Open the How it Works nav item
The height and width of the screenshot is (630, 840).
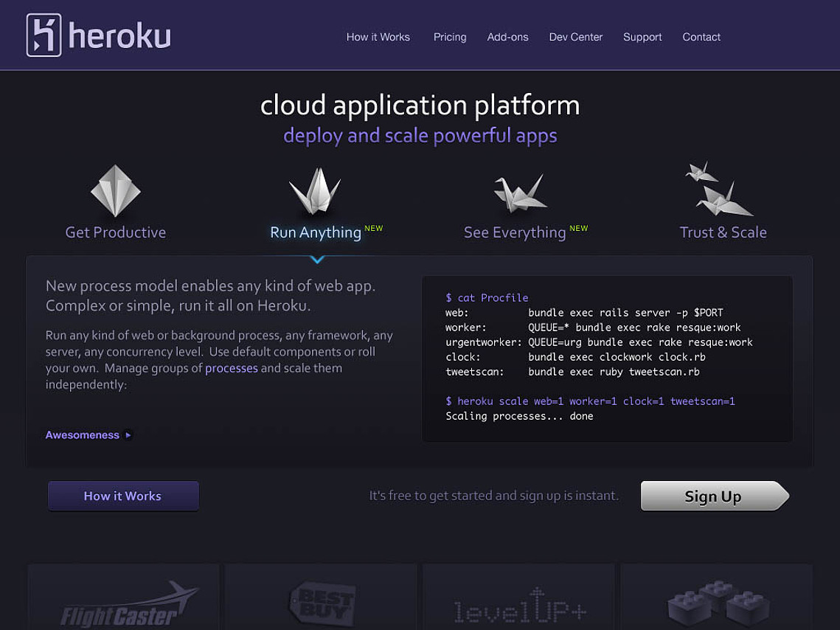click(378, 37)
